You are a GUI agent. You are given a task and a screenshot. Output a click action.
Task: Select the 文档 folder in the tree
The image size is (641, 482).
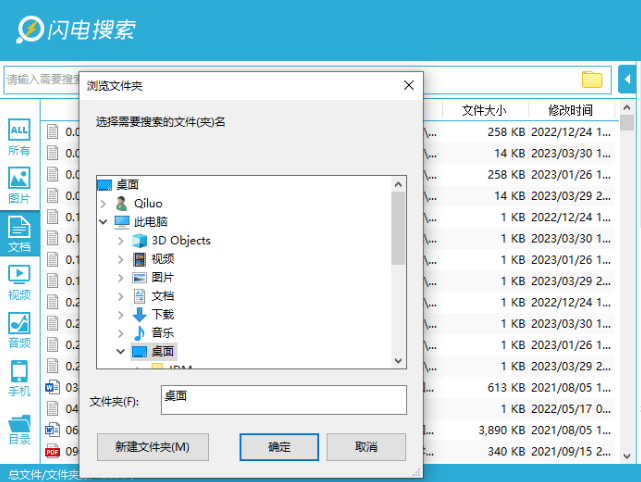(154, 296)
